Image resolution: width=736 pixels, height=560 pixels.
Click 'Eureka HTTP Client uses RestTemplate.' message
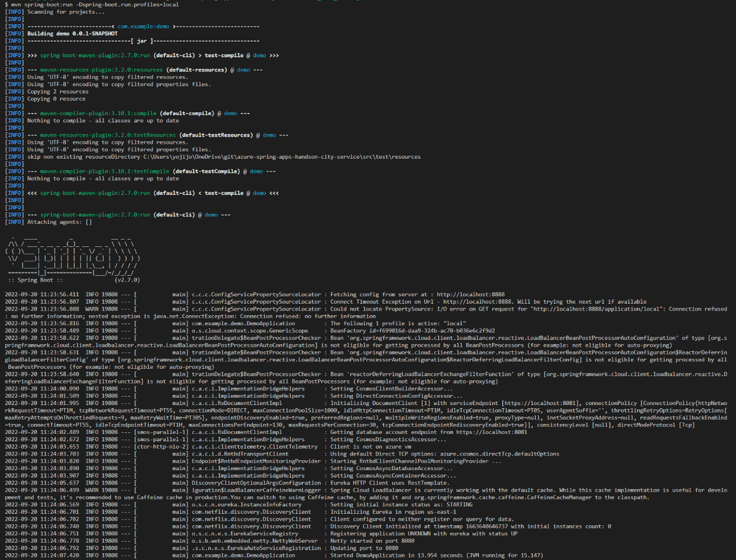tap(390, 483)
